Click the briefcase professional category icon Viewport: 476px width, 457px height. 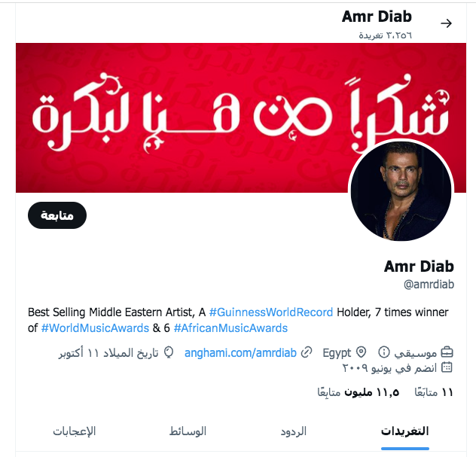447,352
